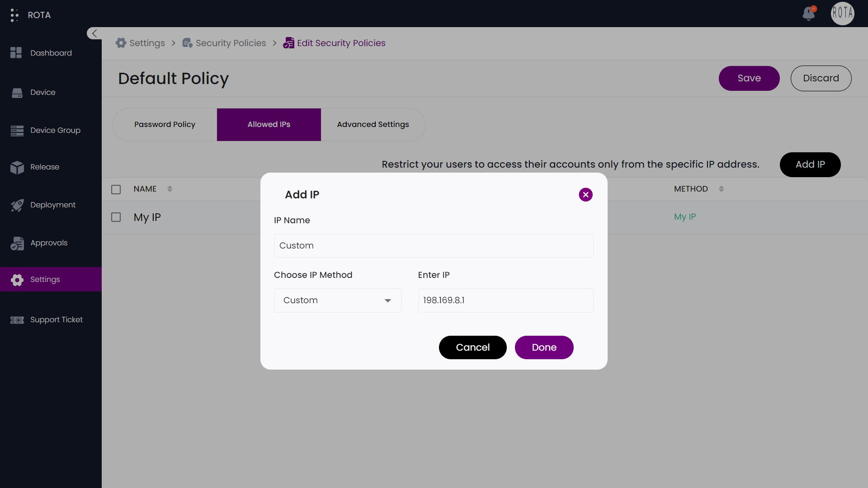Open the Dashboard sidebar icon
The width and height of the screenshot is (868, 488).
16,53
